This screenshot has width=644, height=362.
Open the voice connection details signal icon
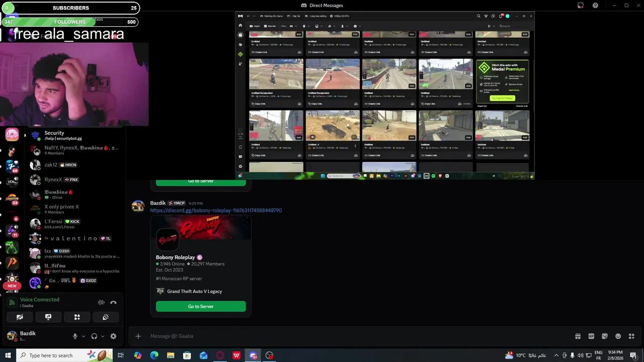tap(12, 303)
